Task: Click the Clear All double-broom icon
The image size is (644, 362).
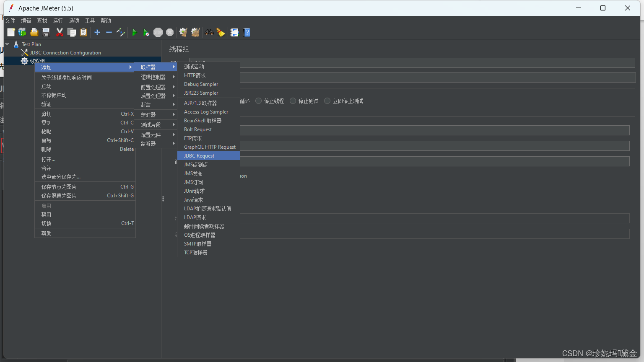Action: (x=195, y=32)
